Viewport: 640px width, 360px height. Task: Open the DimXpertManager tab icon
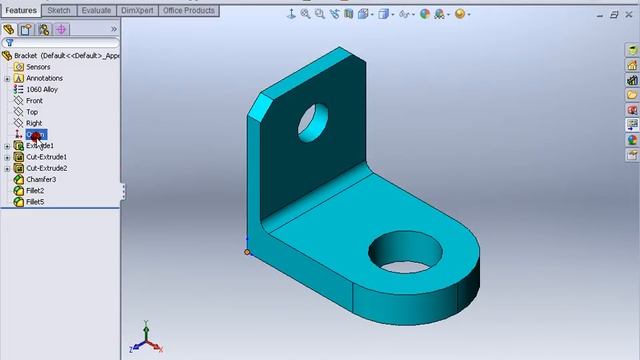coord(61,29)
